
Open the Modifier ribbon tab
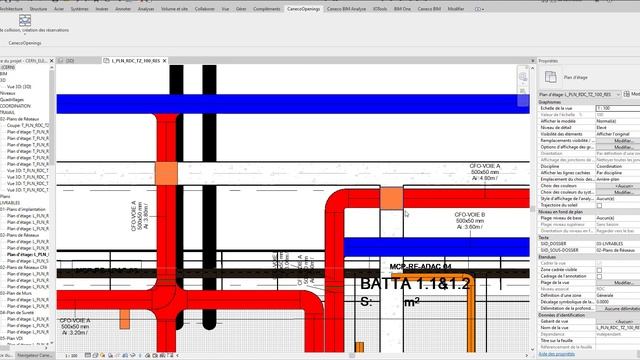pyautogui.click(x=456, y=9)
